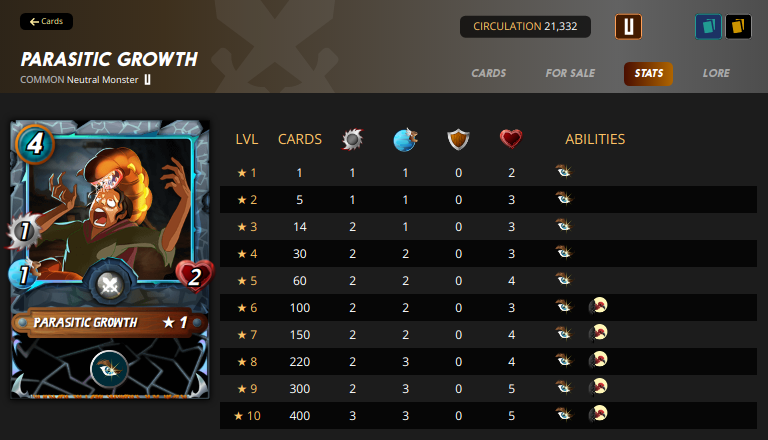Viewport: 768px width, 440px height.
Task: Click the STATS tab
Action: click(x=648, y=73)
